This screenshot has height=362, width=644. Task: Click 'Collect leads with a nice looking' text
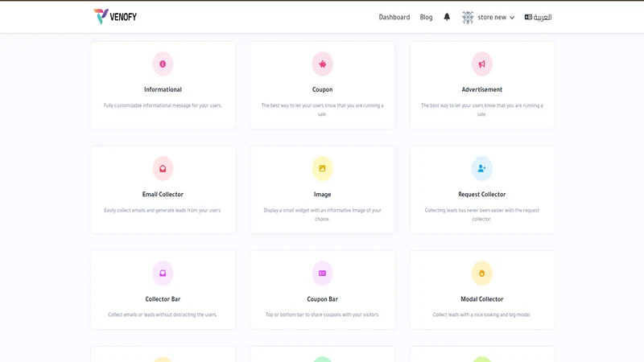(x=481, y=315)
